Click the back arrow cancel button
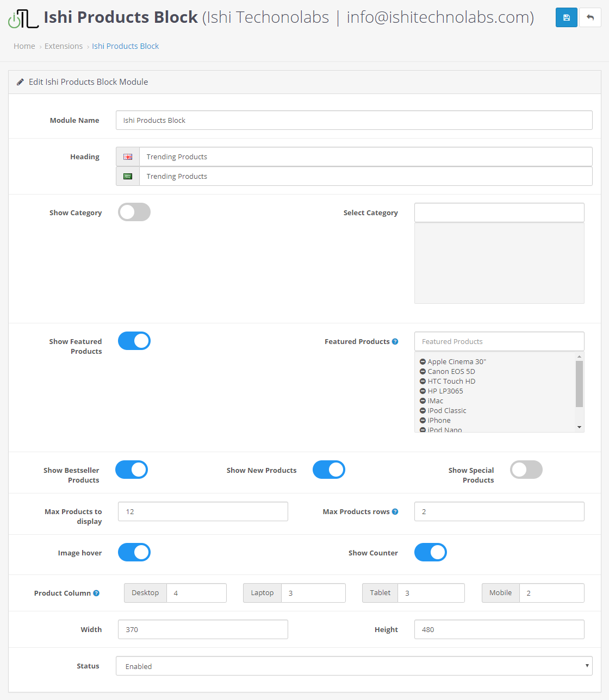The image size is (609, 700). (x=590, y=17)
